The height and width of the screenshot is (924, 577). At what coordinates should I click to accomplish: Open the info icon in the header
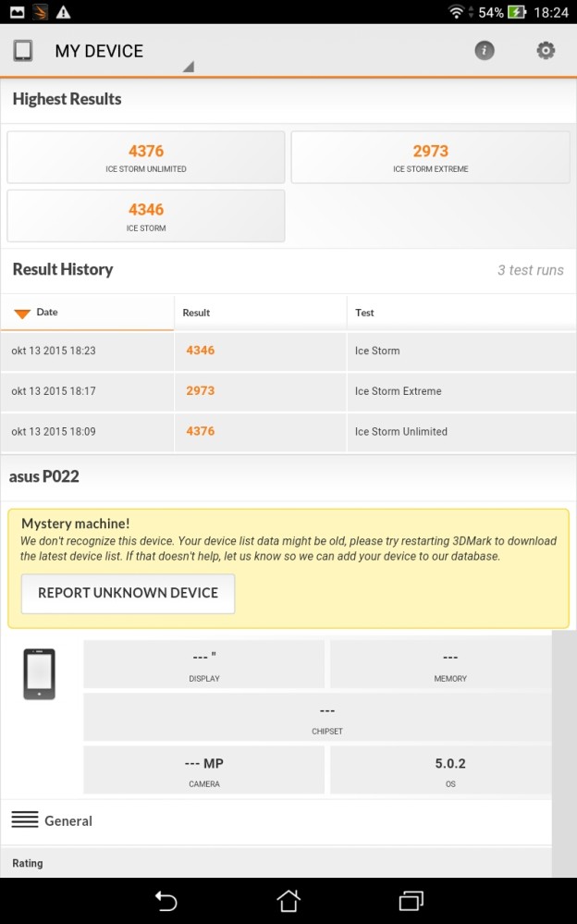coord(485,51)
